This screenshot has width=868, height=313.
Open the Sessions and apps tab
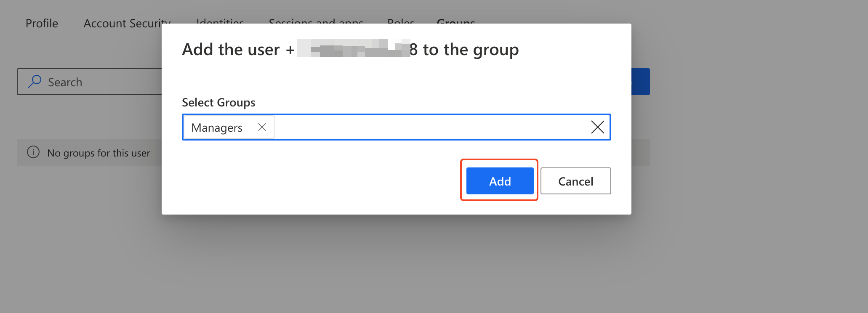pyautogui.click(x=316, y=20)
